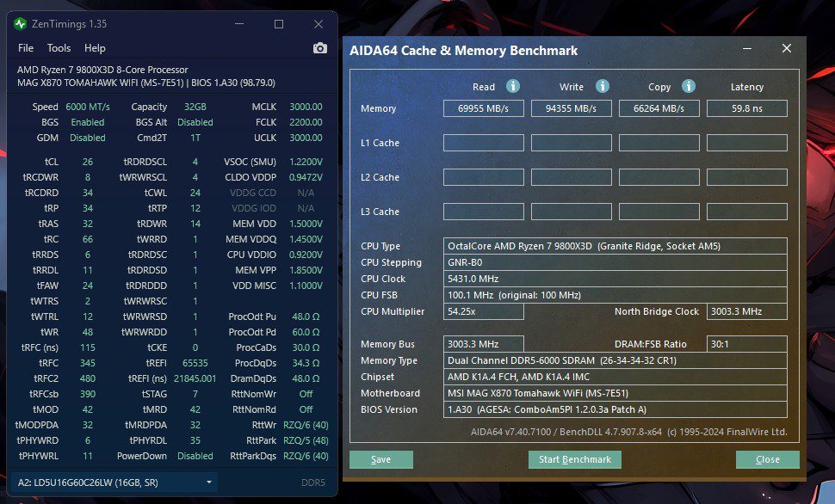Open the Help menu in ZenTimings
Screen dimensions: 835x504
[95, 48]
